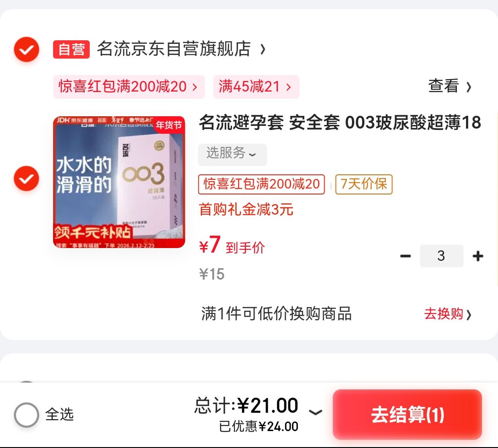This screenshot has height=448, width=498.
Task: Toggle the 全选 select-all radio
Action: (x=27, y=415)
